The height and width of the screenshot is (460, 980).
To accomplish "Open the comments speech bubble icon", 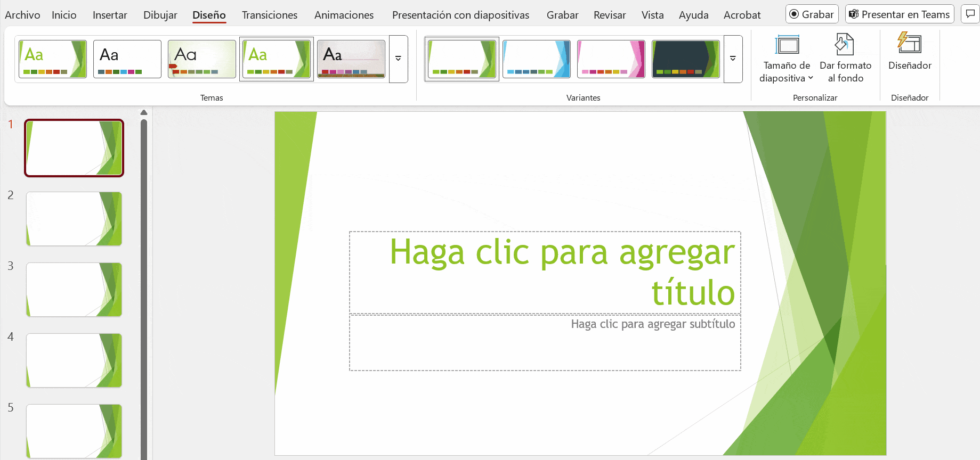I will pyautogui.click(x=970, y=14).
